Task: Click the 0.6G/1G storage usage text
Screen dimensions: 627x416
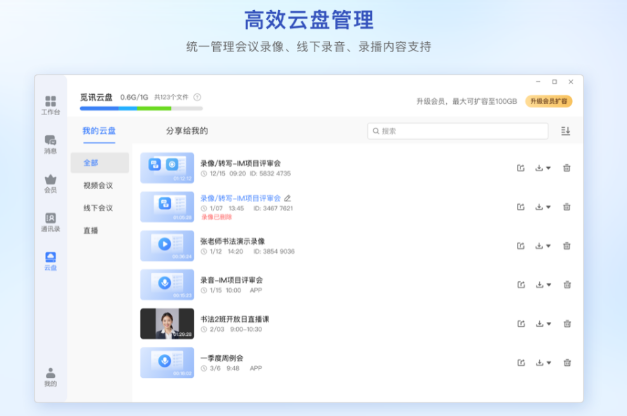Action: 134,97
